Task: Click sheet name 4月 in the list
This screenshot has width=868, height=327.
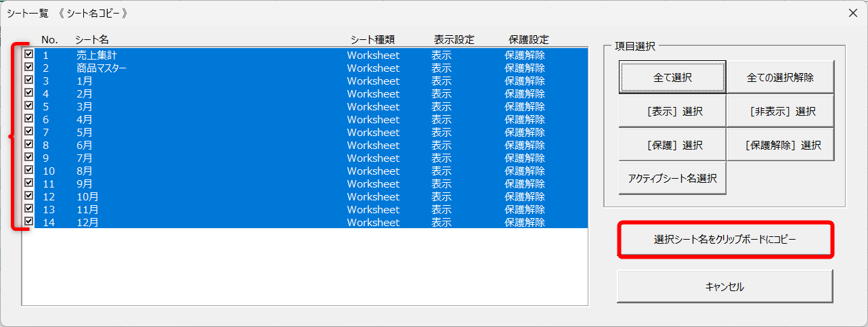Action: click(x=85, y=119)
